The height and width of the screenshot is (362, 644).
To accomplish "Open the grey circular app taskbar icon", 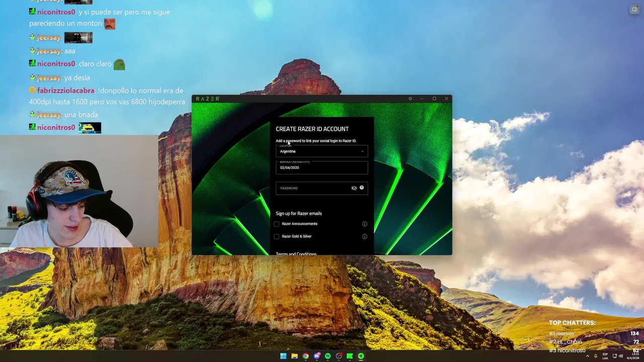I will (339, 356).
